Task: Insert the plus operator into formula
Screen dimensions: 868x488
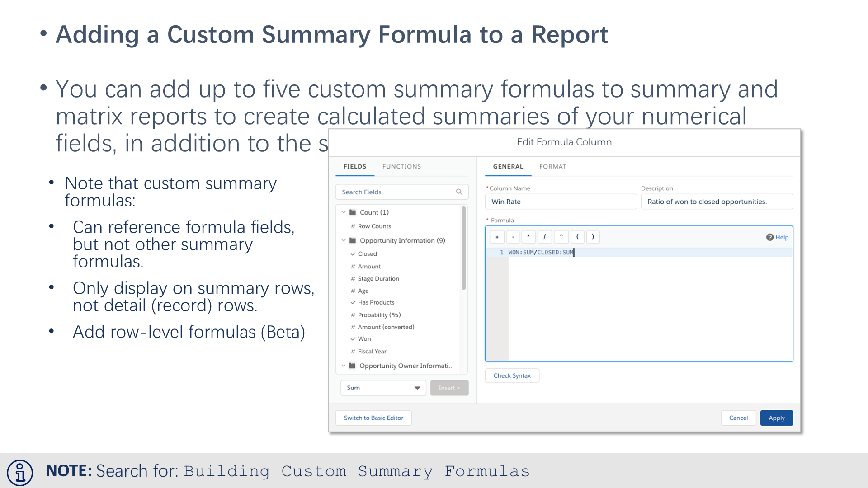Action: point(497,237)
